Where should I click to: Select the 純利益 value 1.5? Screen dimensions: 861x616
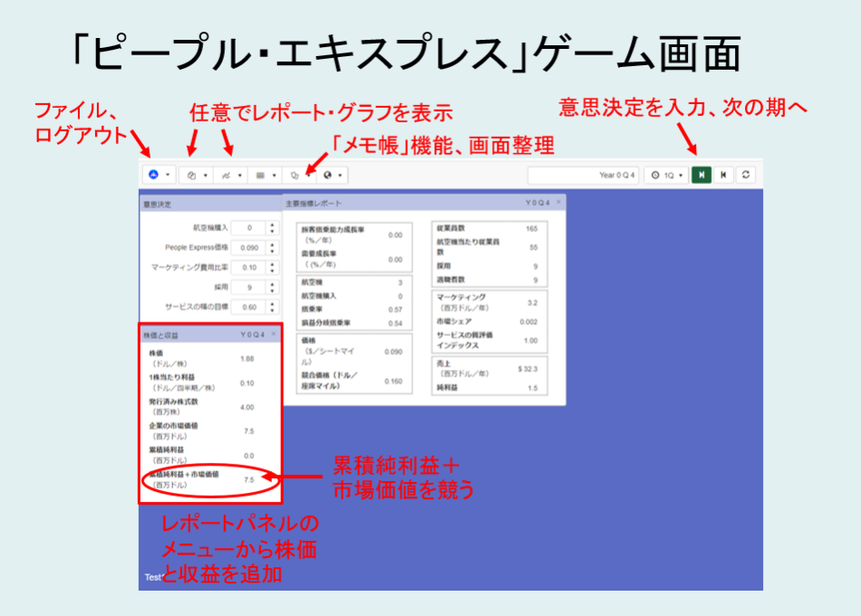(533, 388)
